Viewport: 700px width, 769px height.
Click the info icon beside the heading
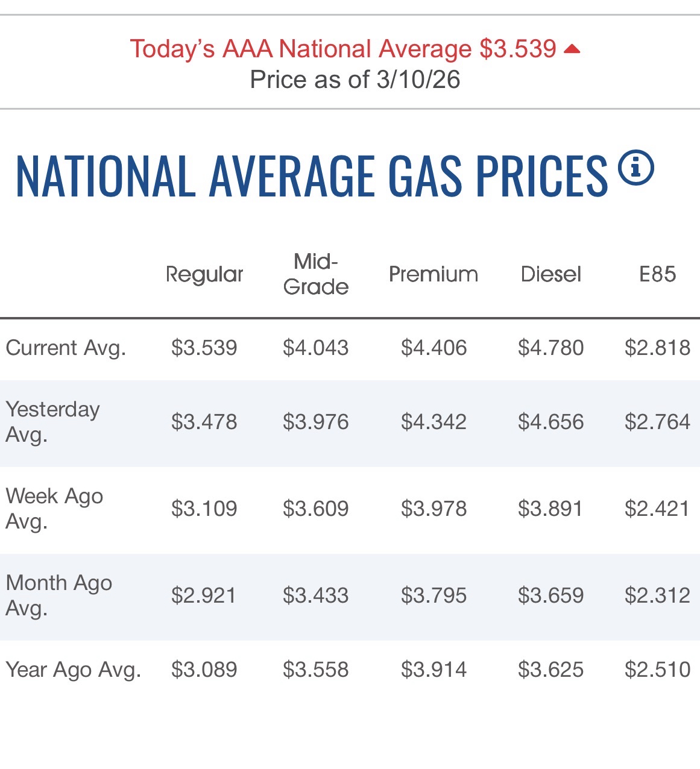636,168
